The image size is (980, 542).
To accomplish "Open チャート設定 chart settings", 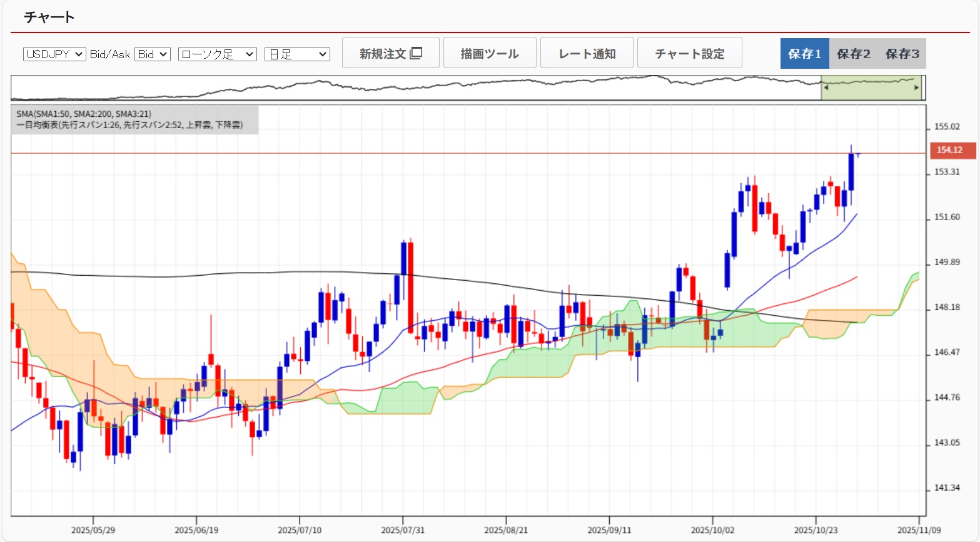I will pos(689,53).
